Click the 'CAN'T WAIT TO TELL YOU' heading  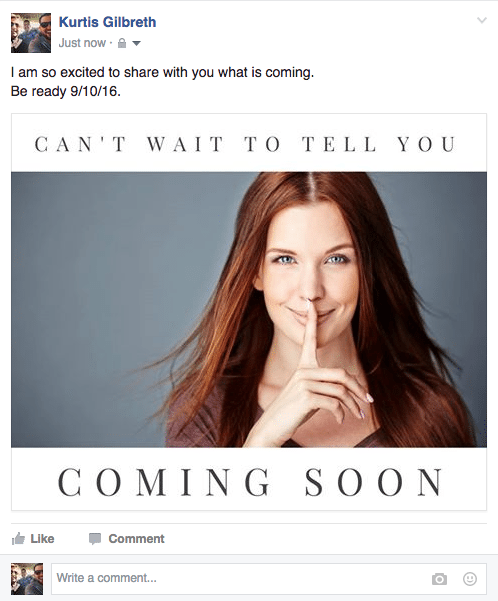pos(245,145)
